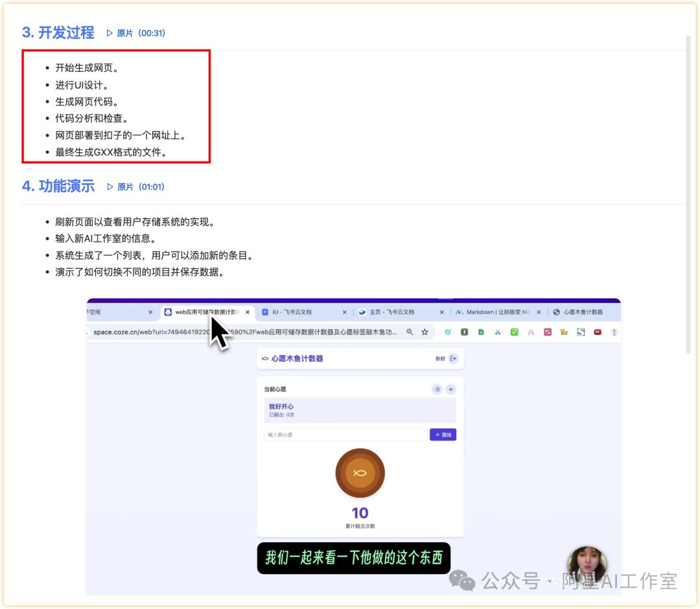
Task: Click the 你好 greeting text
Action: point(440,359)
